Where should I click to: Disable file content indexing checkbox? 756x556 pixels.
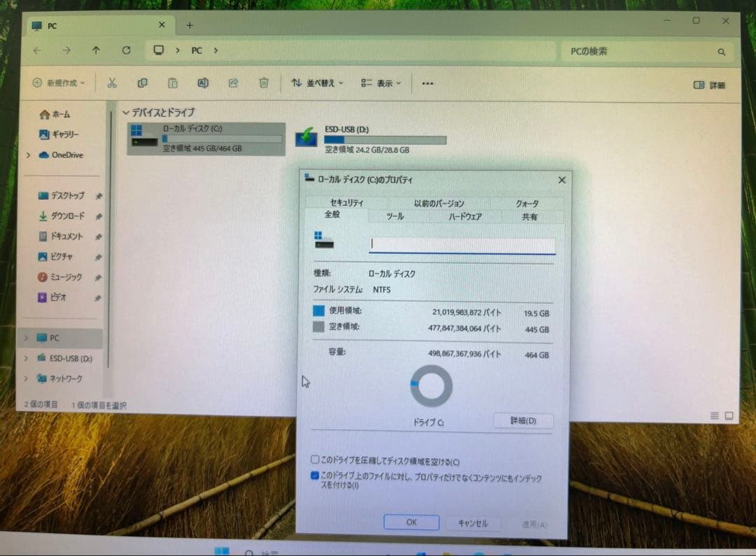tap(315, 478)
